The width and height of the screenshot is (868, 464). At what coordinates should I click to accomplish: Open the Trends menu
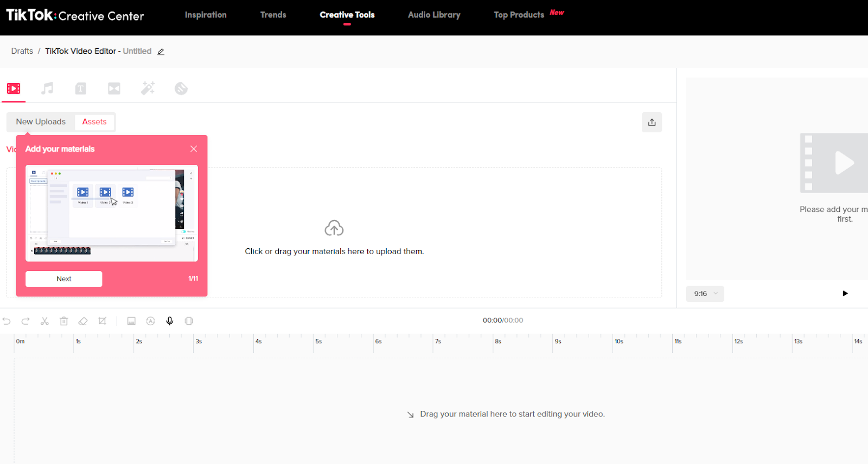(273, 15)
